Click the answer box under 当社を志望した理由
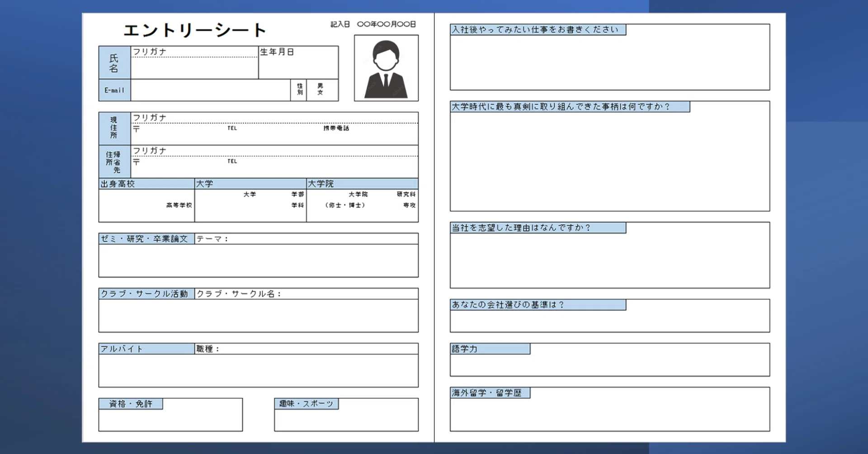868x454 pixels. pyautogui.click(x=610, y=261)
